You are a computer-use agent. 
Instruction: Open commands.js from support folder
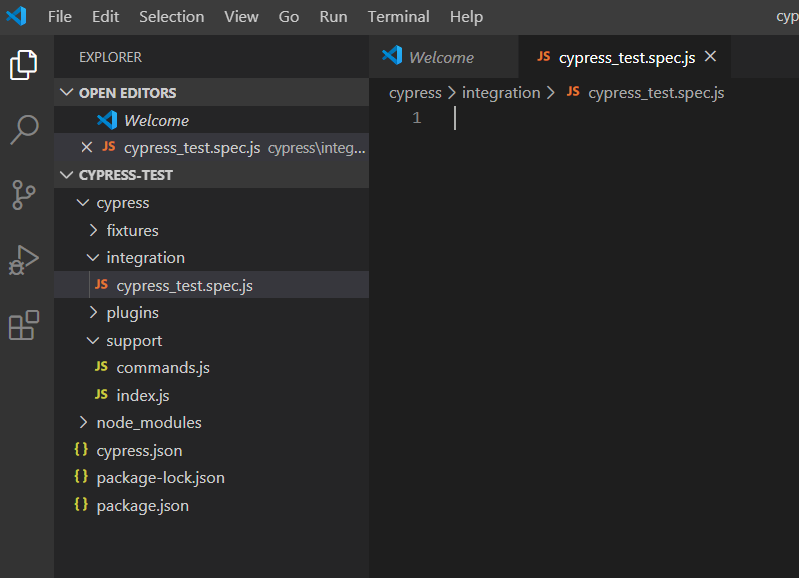pyautogui.click(x=211, y=367)
